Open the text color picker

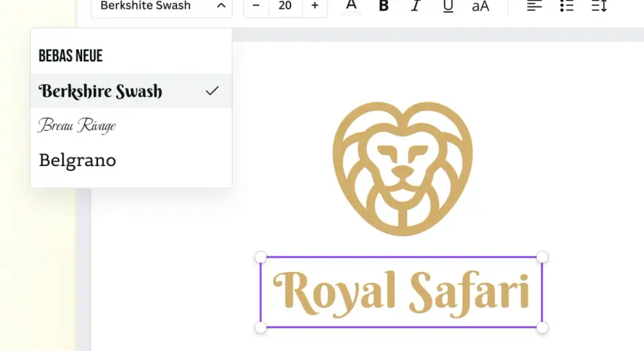coord(351,6)
